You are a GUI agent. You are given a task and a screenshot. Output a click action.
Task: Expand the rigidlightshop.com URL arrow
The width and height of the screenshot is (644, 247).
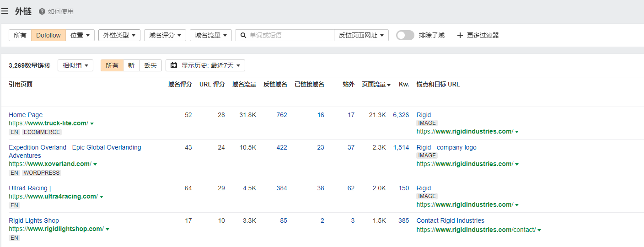click(x=107, y=229)
